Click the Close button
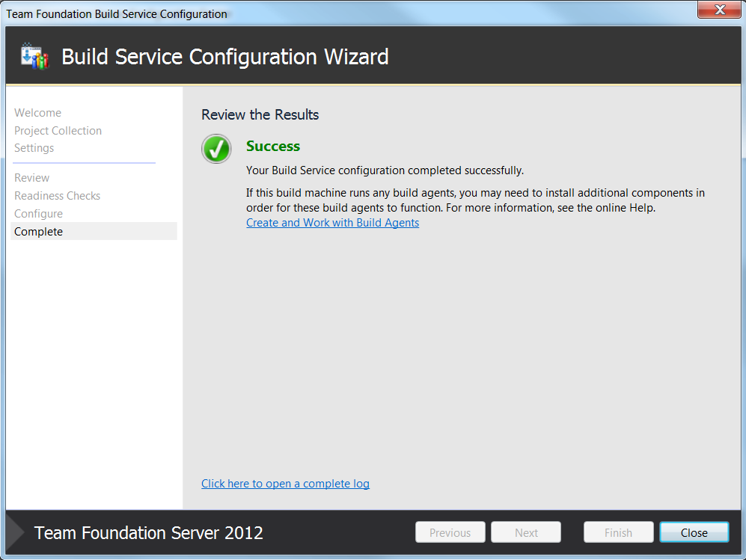Screen dimensions: 746x560 [x=694, y=532]
